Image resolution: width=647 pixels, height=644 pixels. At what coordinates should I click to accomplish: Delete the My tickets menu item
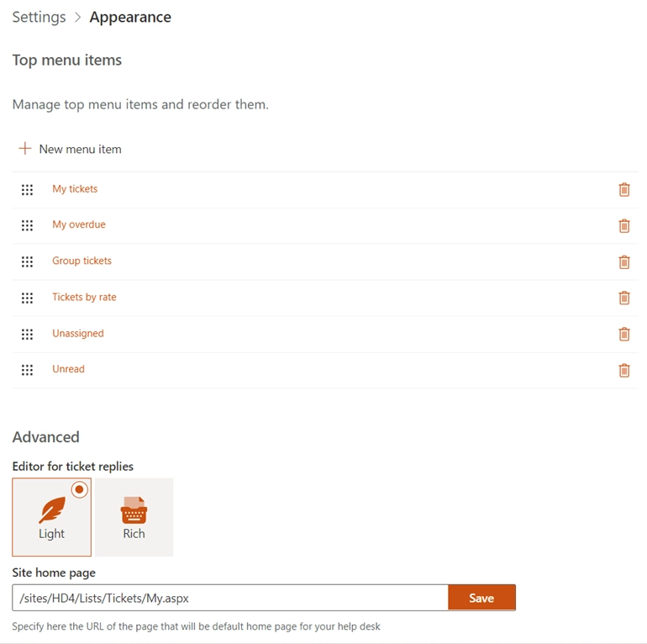point(624,189)
